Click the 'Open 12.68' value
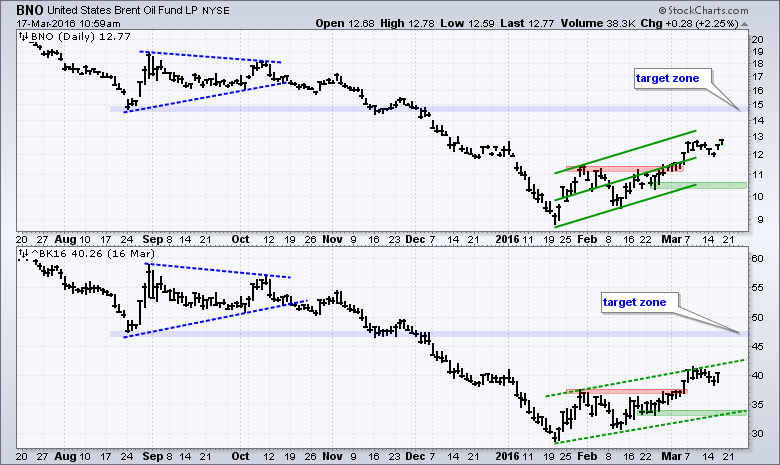 click(345, 23)
